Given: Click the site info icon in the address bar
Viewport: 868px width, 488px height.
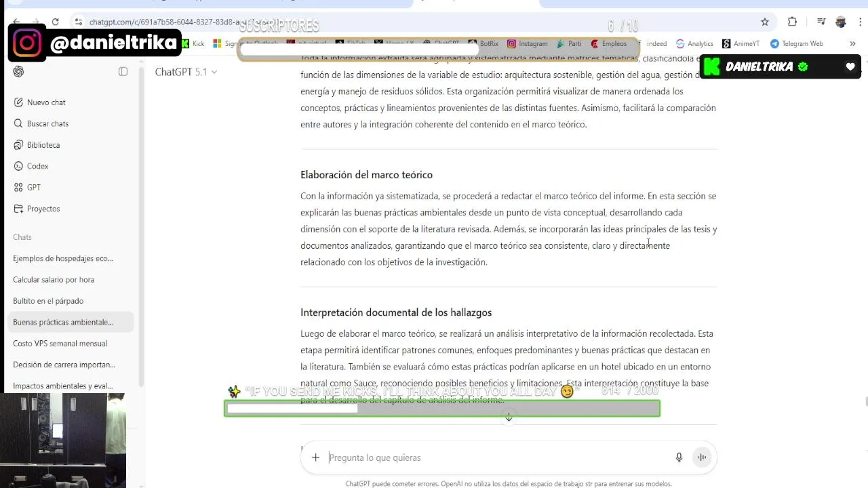Looking at the screenshot, I should click(79, 22).
